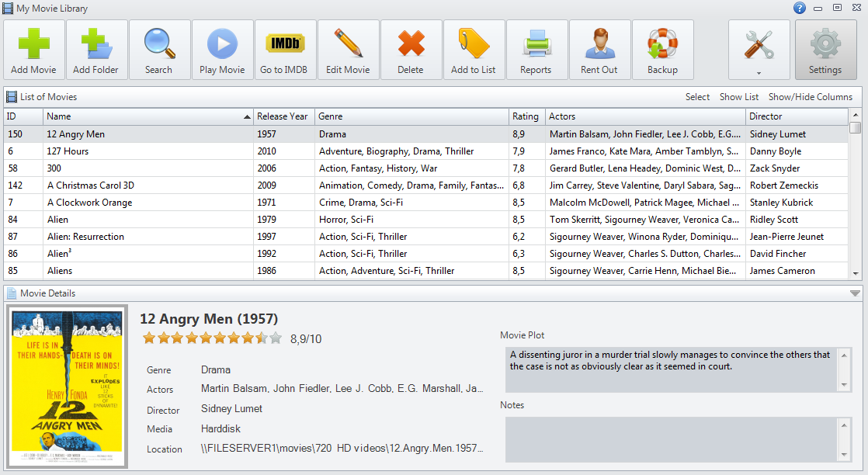Image resolution: width=868 pixels, height=475 pixels.
Task: Sort by Director column header
Action: [x=797, y=116]
